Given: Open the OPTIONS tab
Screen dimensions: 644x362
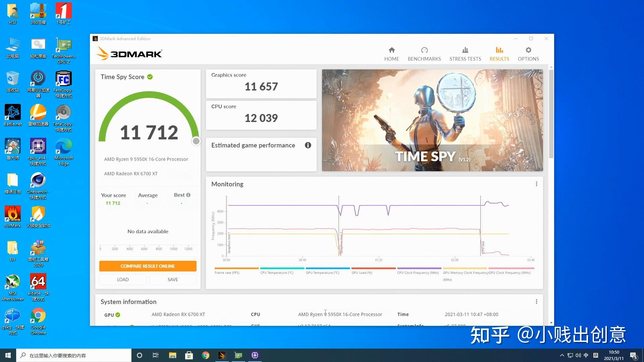Looking at the screenshot, I should (x=528, y=54).
